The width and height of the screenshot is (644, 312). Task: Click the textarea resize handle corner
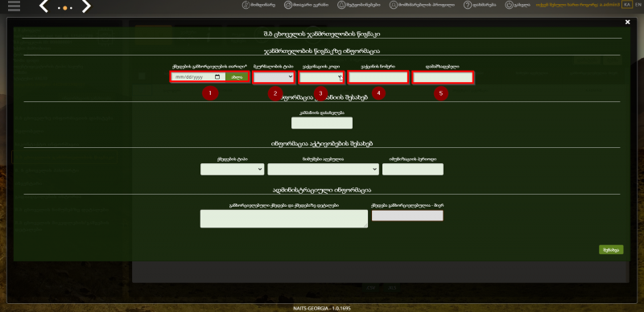[365, 225]
